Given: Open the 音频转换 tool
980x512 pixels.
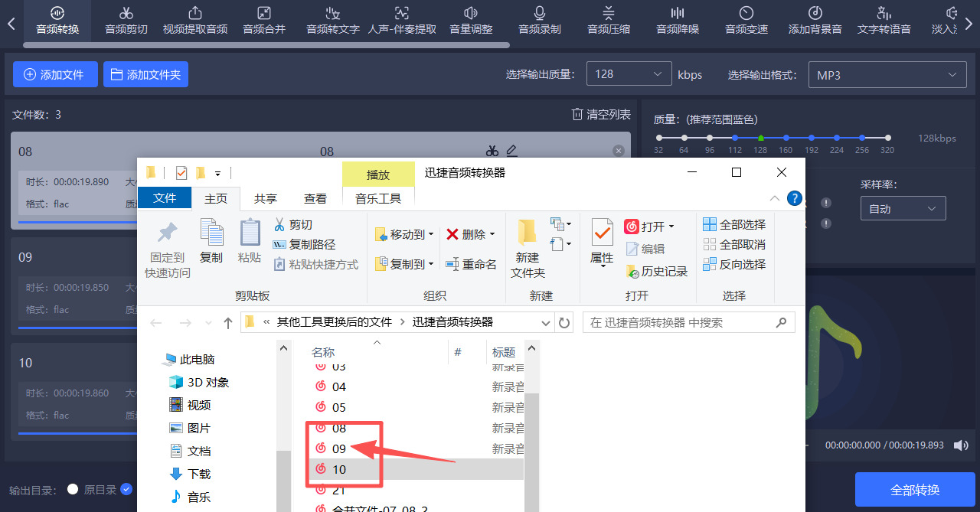Looking at the screenshot, I should (57, 21).
